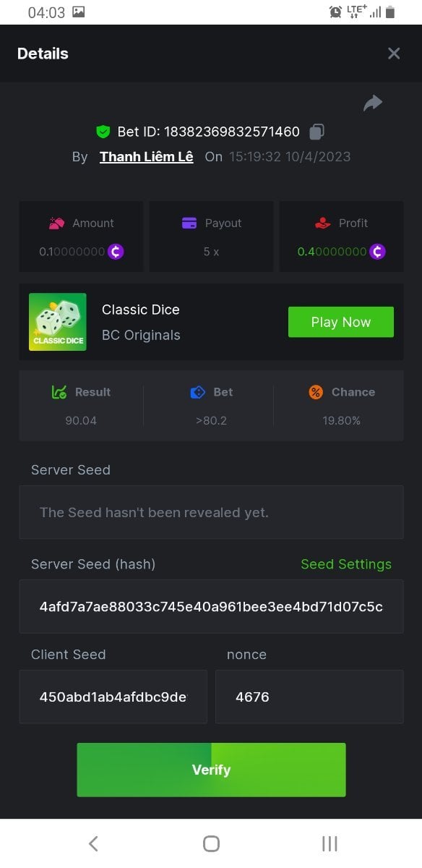Close the Details panel
The width and height of the screenshot is (422, 868).
coord(394,54)
